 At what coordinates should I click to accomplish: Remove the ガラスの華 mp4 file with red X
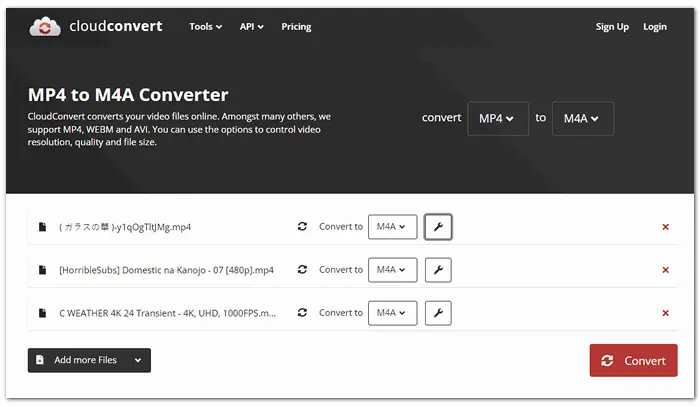(x=665, y=227)
